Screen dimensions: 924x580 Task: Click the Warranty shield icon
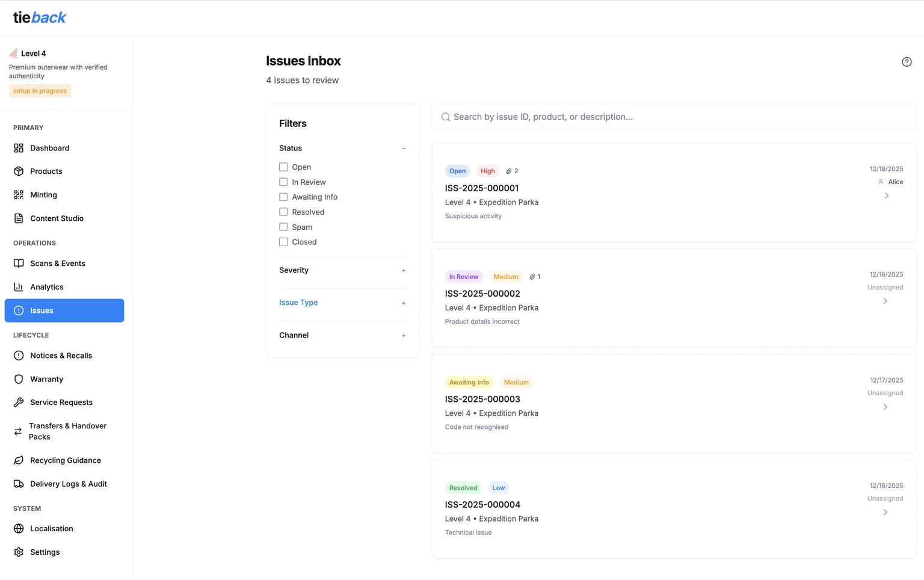click(x=19, y=379)
